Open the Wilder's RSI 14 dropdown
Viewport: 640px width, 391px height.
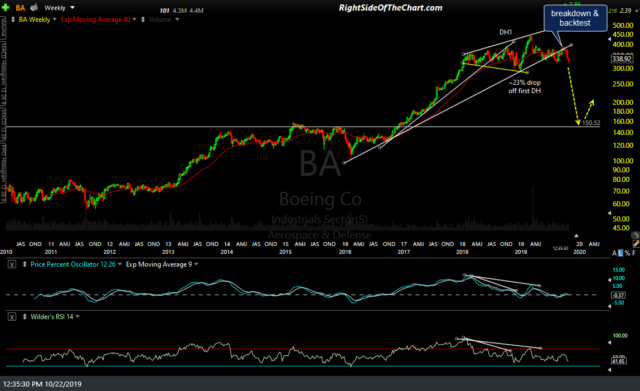click(77, 317)
